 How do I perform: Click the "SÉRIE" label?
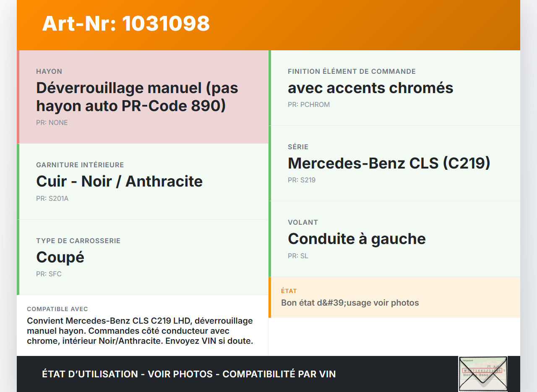(x=298, y=147)
